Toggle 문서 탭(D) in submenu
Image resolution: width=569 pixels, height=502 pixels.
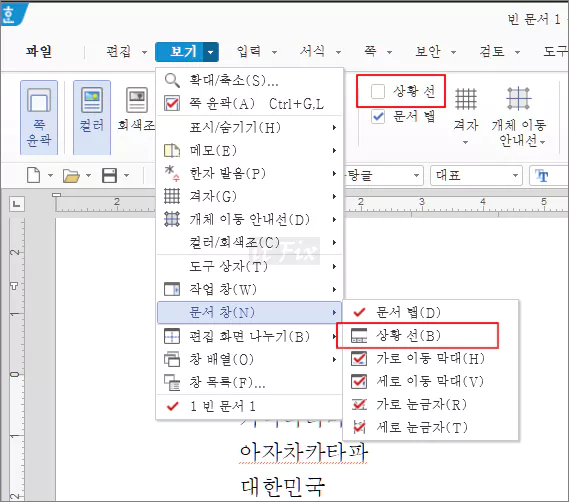point(359,312)
